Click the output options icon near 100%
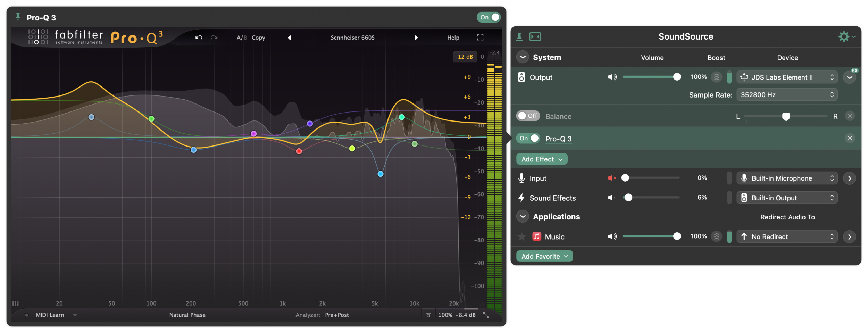Viewport: 868px width, 333px height. point(428,315)
